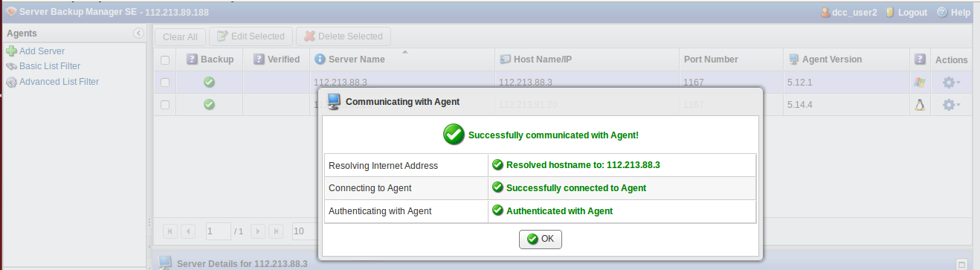Check the box for server 112.213.88.3
The image size is (980, 270).
click(x=165, y=83)
